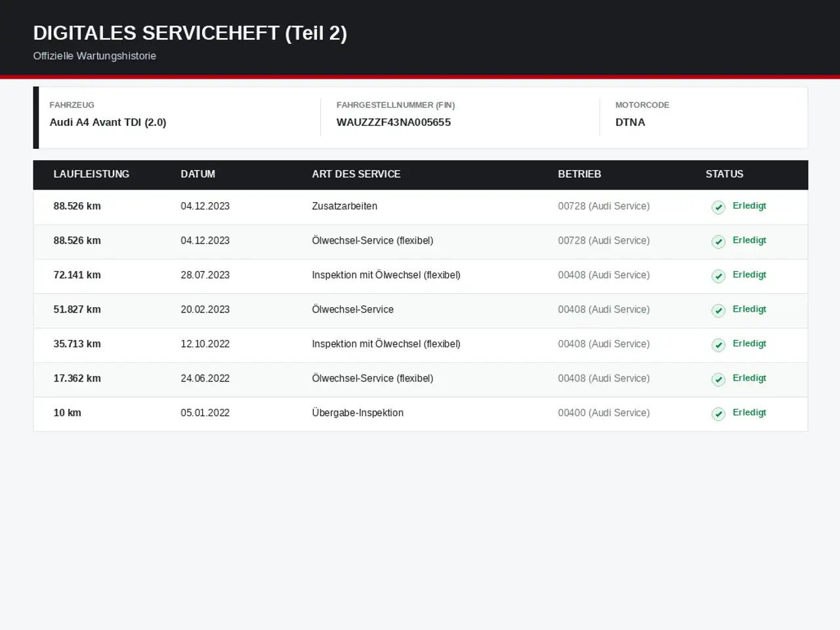Click the Erledigt status label for Übergabe-Inspektion
840x630 pixels.
[x=749, y=413]
